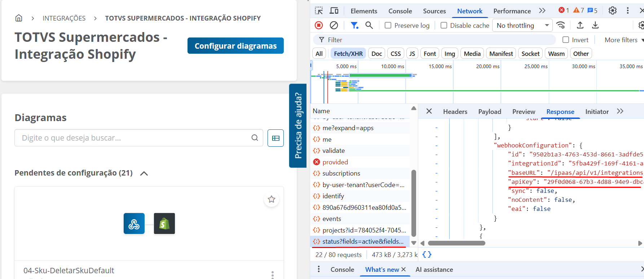
Task: Click the warnings count indicator
Action: coord(579,10)
